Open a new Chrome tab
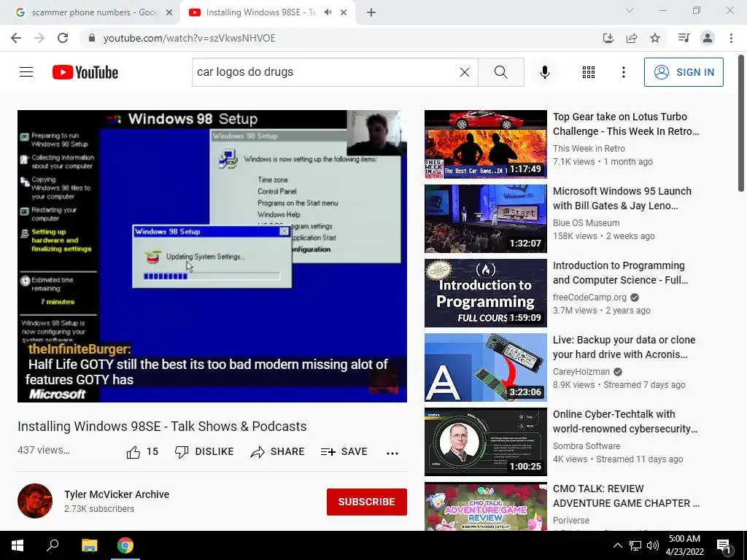 (x=371, y=13)
